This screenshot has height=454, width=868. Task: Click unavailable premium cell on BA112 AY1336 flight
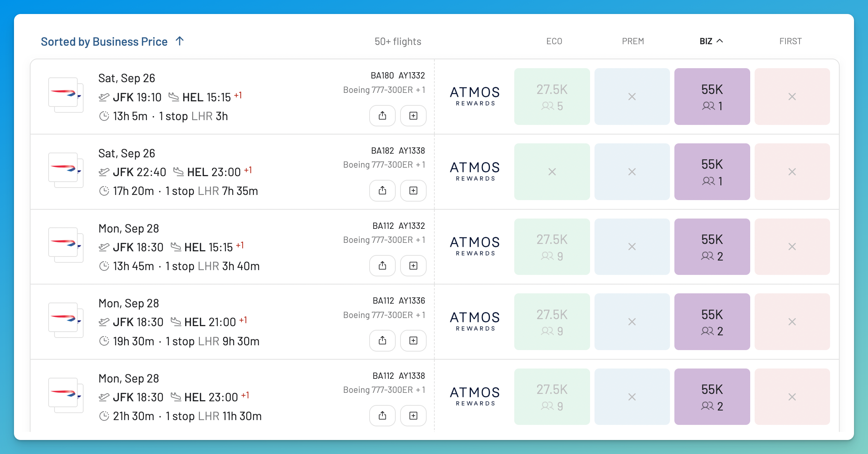pos(632,322)
